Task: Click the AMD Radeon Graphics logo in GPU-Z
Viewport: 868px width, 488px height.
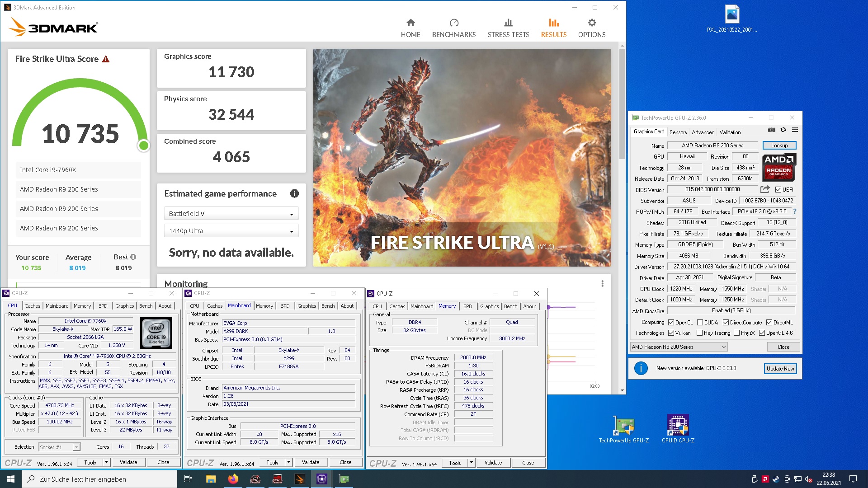Action: click(x=779, y=167)
